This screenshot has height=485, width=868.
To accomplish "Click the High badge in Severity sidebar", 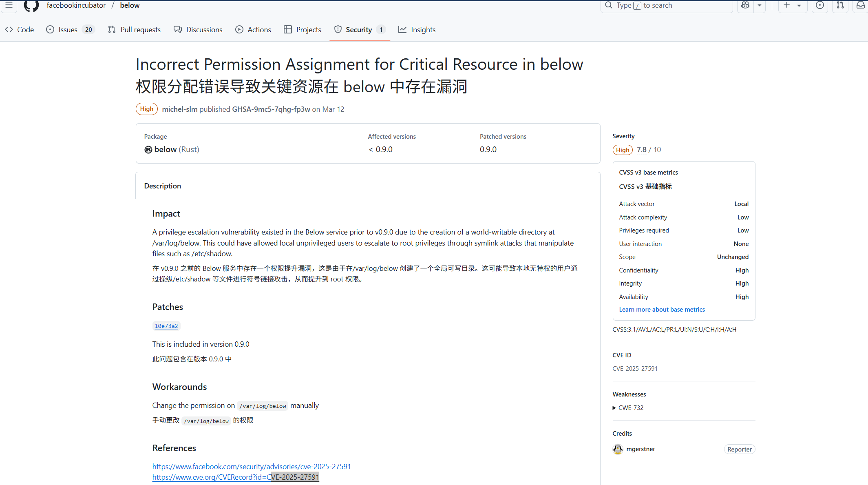I will pos(623,150).
